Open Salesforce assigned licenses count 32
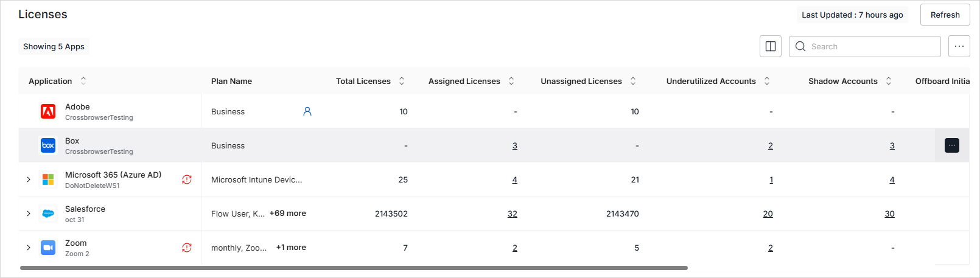The width and height of the screenshot is (980, 278). point(513,214)
